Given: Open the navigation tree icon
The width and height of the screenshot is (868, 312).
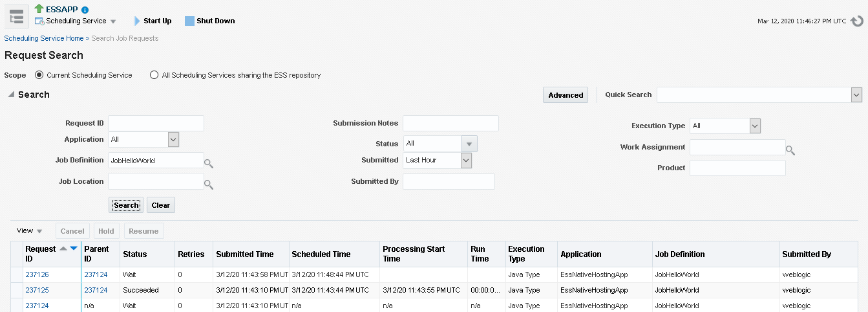Looking at the screenshot, I should 17,17.
